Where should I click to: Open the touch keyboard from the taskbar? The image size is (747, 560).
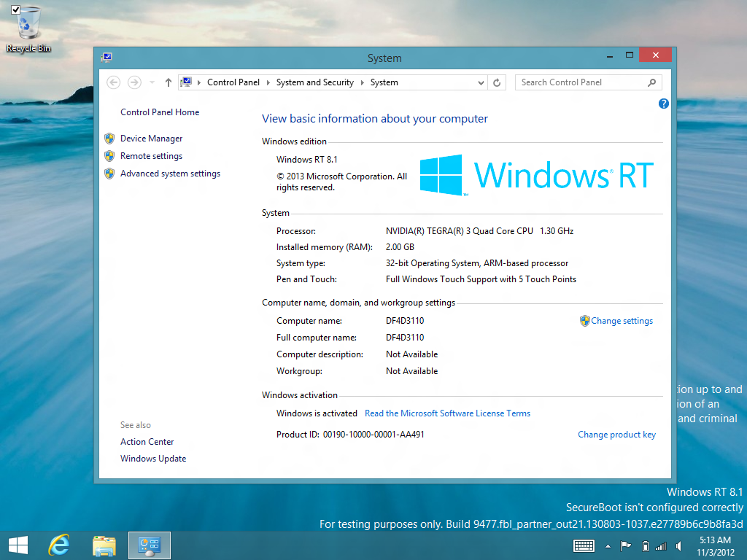[584, 545]
